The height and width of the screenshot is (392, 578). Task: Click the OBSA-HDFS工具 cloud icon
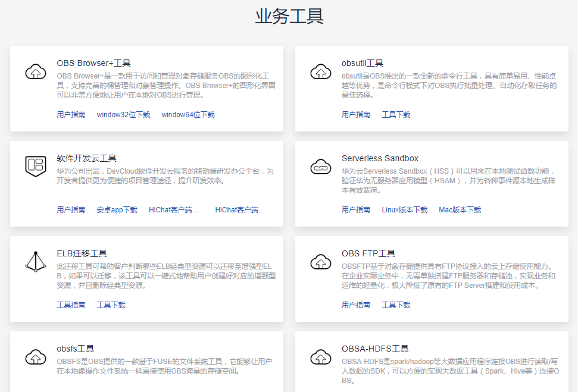point(321,357)
